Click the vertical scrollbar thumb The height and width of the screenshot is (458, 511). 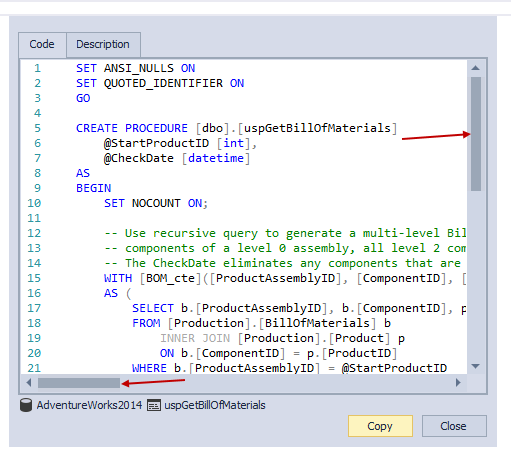[x=476, y=134]
